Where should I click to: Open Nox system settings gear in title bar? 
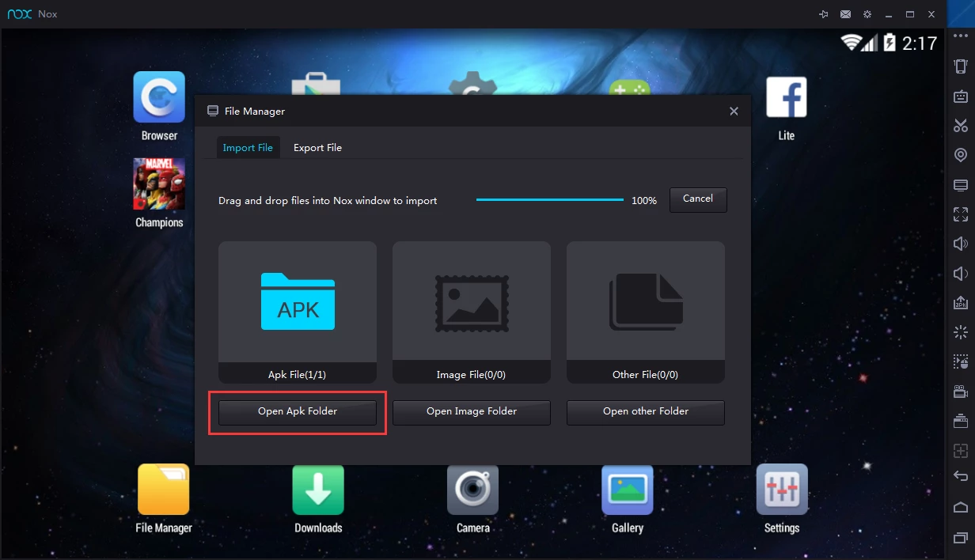(867, 14)
